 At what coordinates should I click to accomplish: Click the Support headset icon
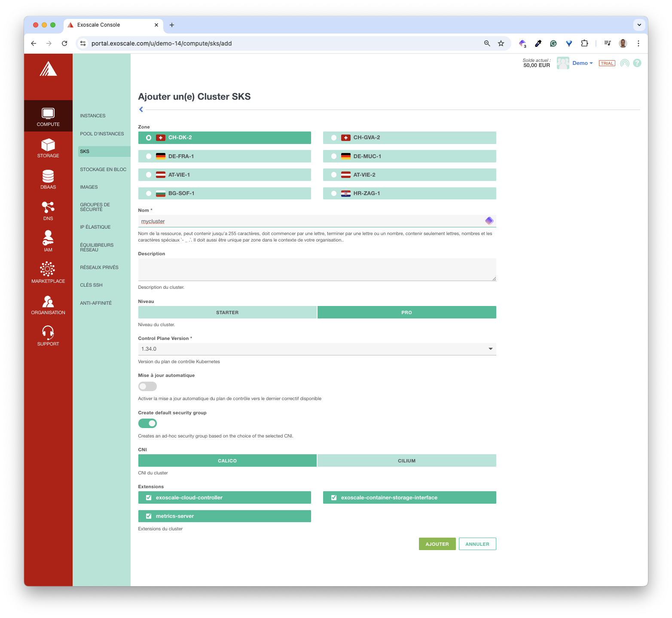click(48, 333)
